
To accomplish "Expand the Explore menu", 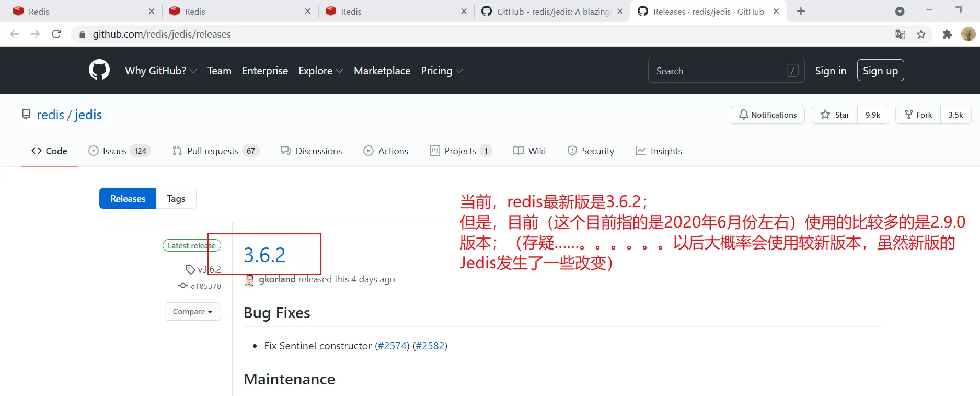I will [x=321, y=71].
